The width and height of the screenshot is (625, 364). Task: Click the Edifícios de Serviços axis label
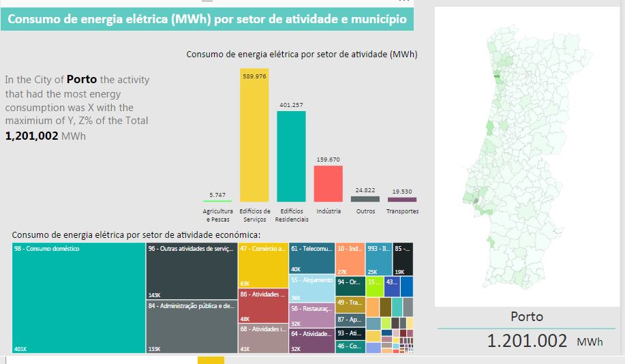pyautogui.click(x=255, y=215)
